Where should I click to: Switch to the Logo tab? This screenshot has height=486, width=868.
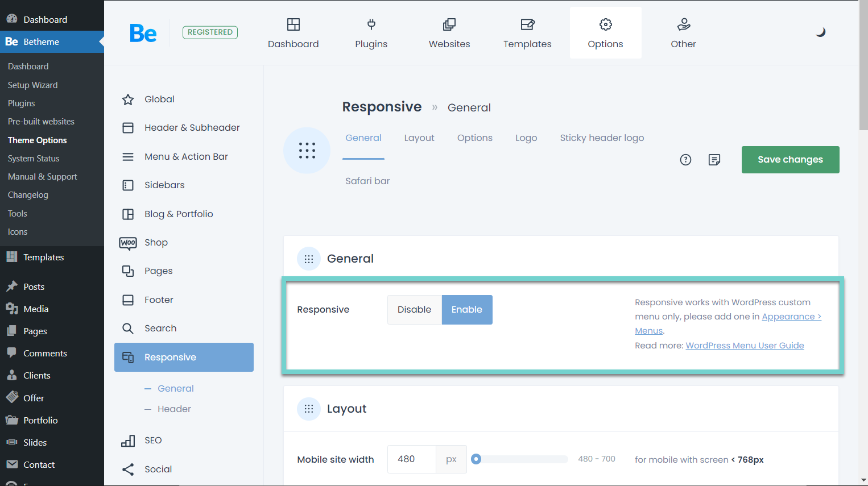click(526, 138)
